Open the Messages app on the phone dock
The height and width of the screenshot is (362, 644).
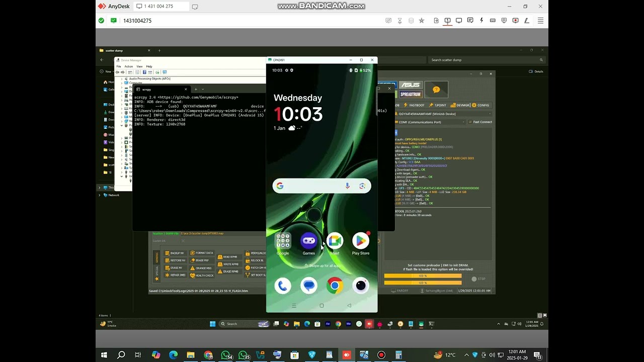click(x=308, y=286)
